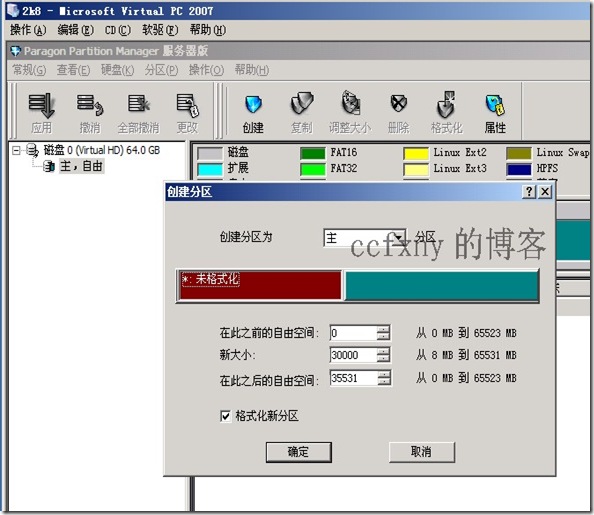The width and height of the screenshot is (594, 515).
Task: Click the help question mark button in dialog
Action: pos(529,191)
